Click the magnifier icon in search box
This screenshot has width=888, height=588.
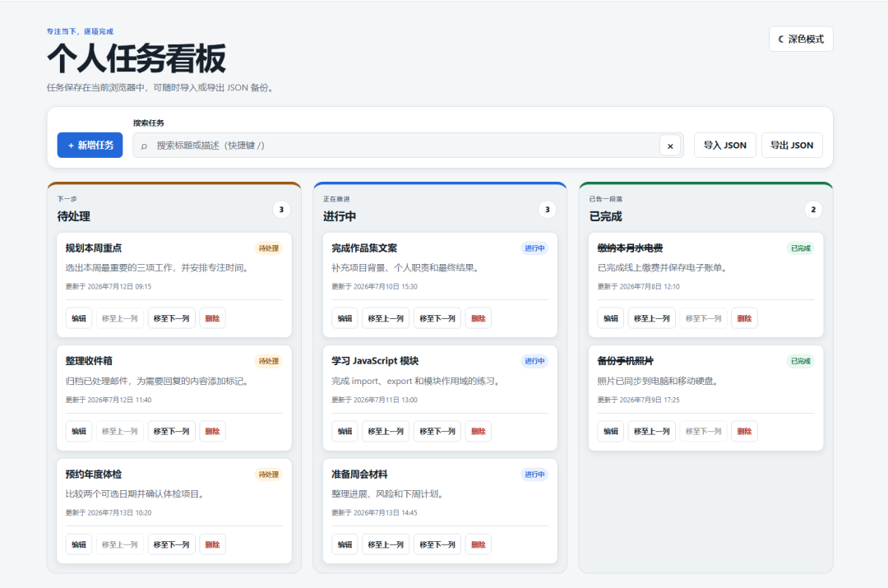[144, 146]
